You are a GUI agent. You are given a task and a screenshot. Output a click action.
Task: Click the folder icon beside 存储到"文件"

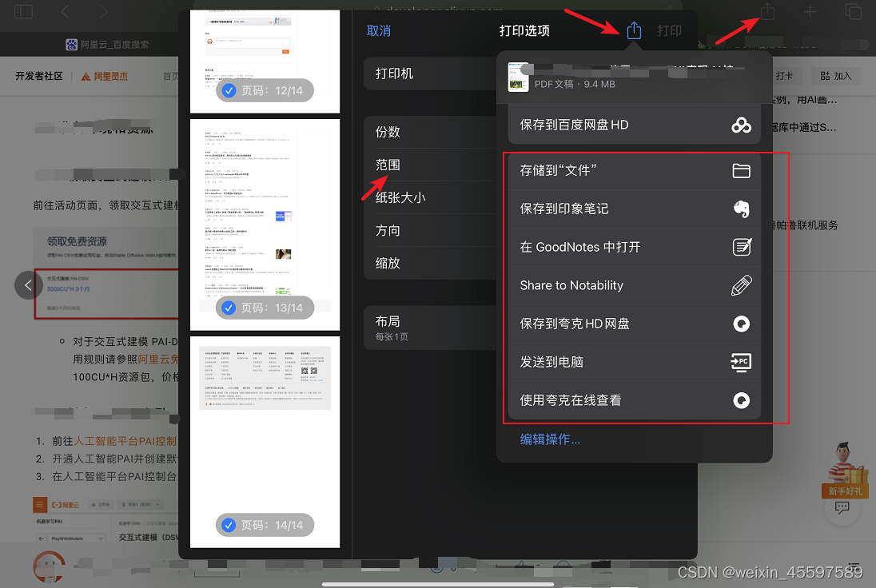click(742, 170)
